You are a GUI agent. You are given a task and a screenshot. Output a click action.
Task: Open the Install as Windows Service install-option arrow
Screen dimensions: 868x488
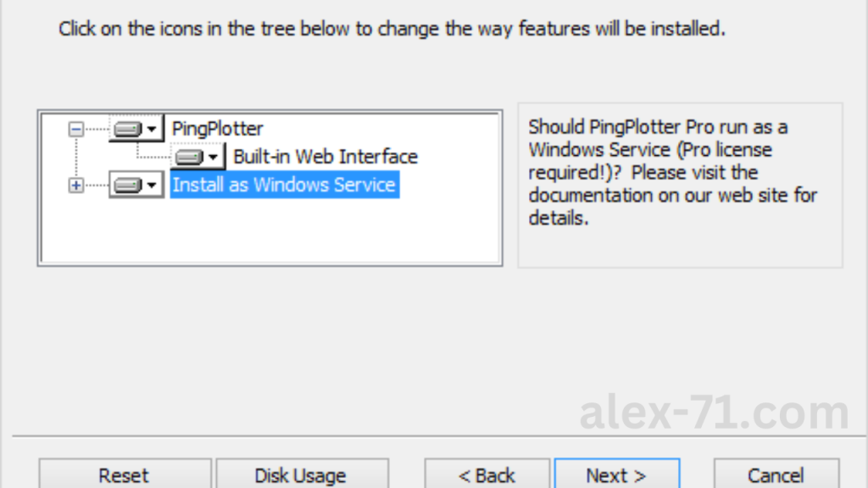152,185
